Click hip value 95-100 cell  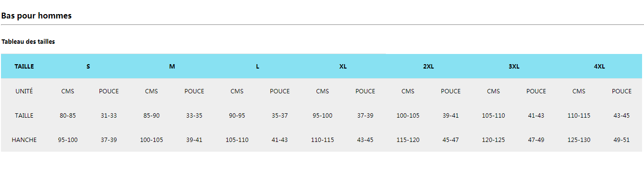click(68, 140)
